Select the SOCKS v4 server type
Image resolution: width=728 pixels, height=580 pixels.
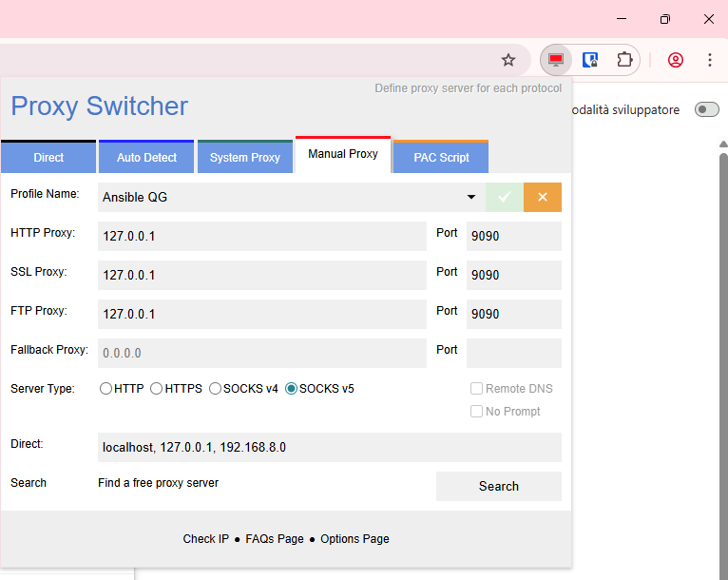[216, 389]
